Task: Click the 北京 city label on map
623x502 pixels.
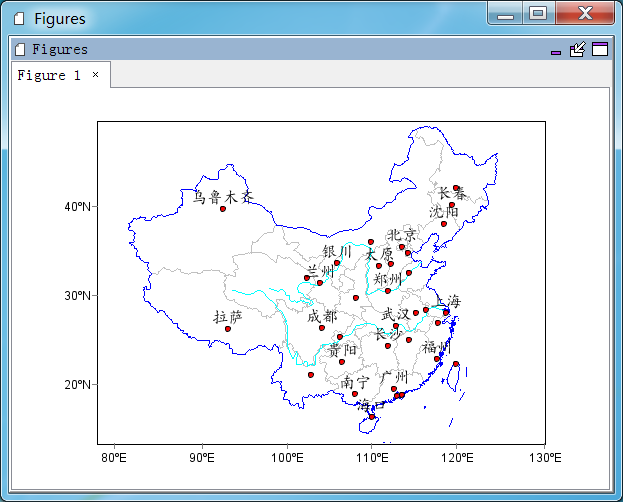Action: click(402, 235)
